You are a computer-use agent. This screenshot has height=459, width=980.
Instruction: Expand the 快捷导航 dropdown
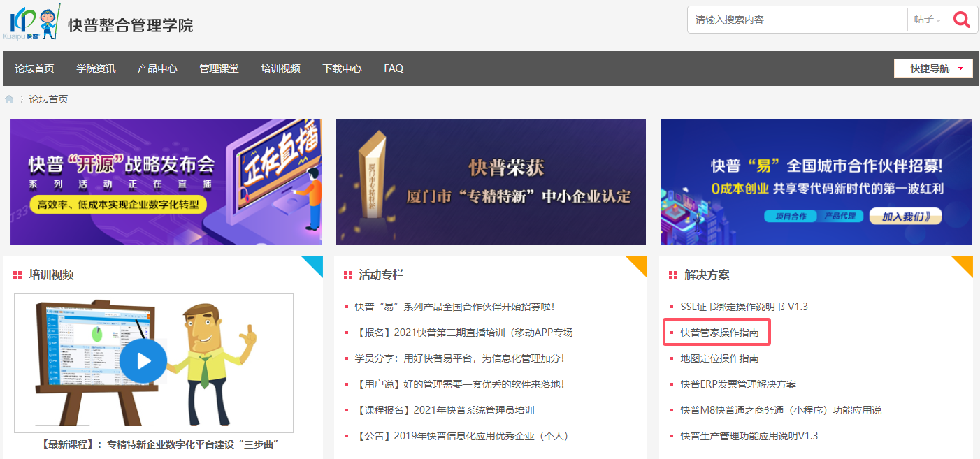tap(933, 68)
